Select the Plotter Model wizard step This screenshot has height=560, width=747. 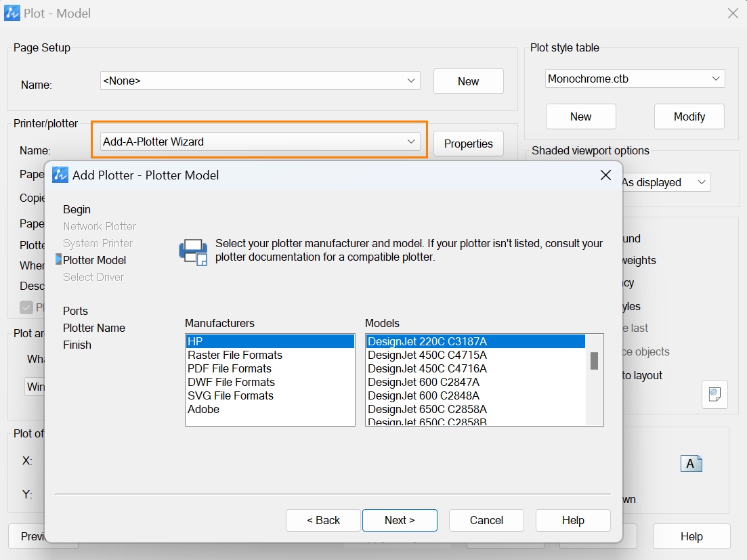(94, 260)
